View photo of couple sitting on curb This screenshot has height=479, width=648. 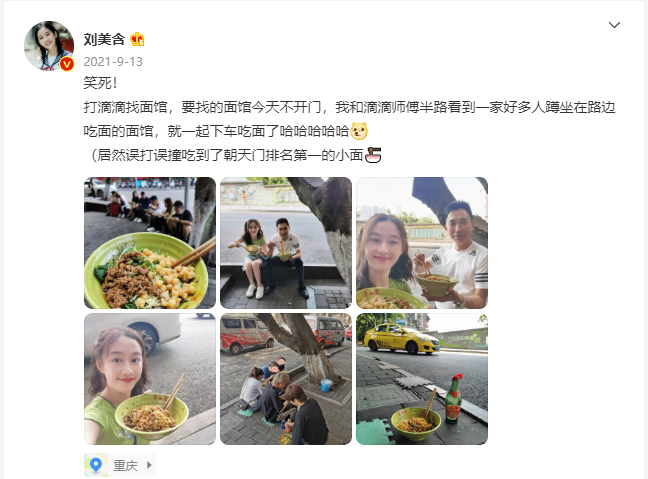(286, 243)
